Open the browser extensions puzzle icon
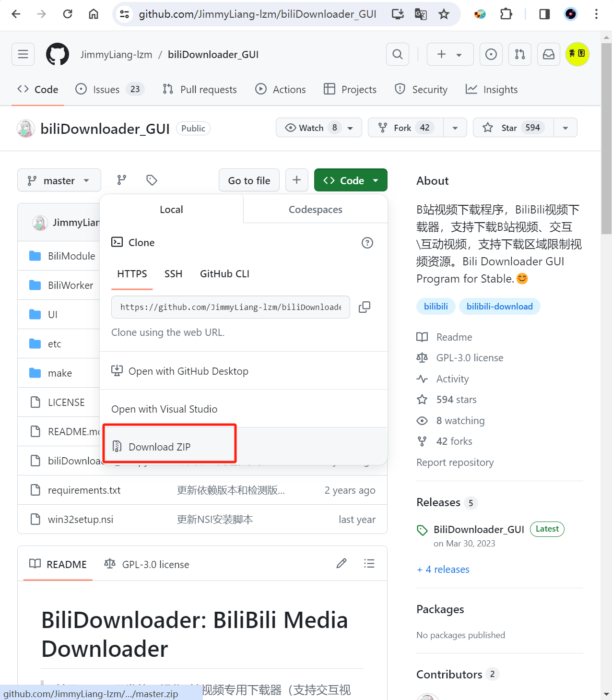 click(x=506, y=14)
